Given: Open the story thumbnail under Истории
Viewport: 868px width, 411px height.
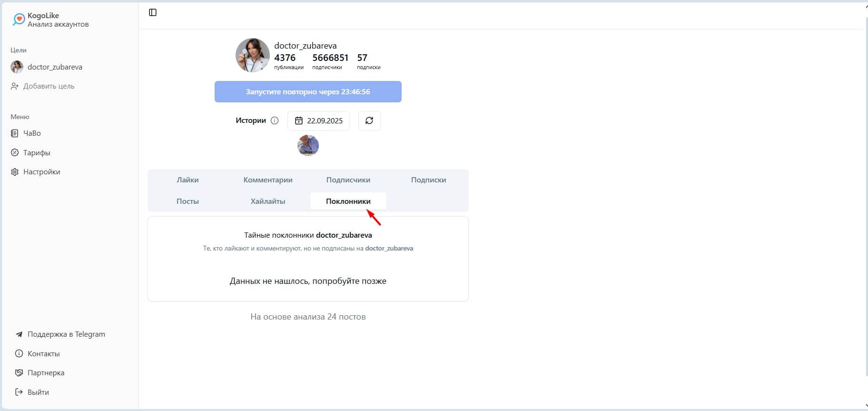Looking at the screenshot, I should pyautogui.click(x=308, y=146).
